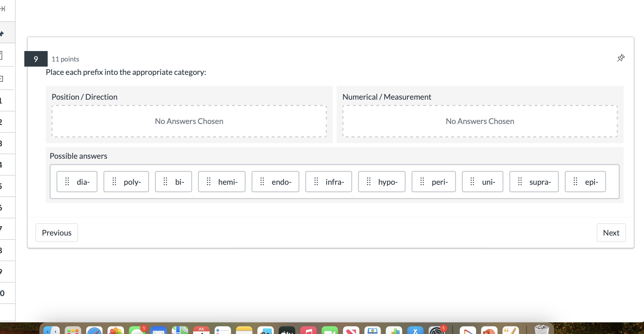The width and height of the screenshot is (644, 334).
Task: Select the endo- answer chip
Action: coord(275,182)
